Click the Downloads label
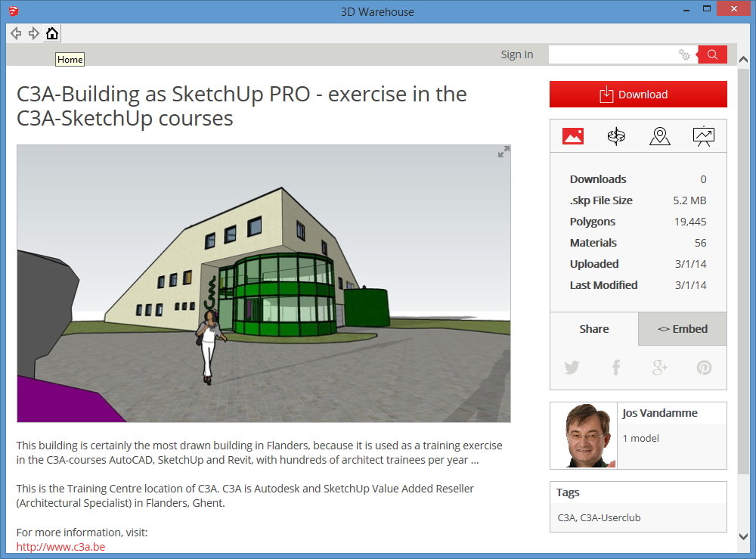 pos(598,179)
